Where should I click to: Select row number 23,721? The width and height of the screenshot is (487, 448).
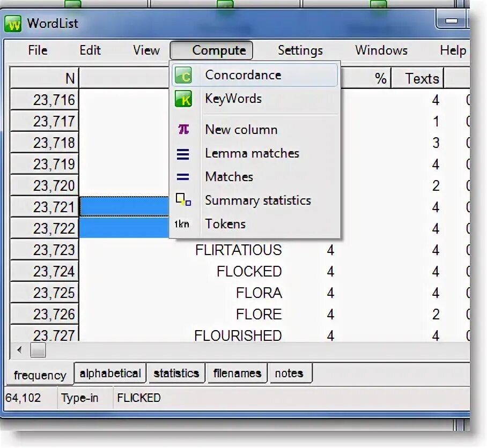45,207
